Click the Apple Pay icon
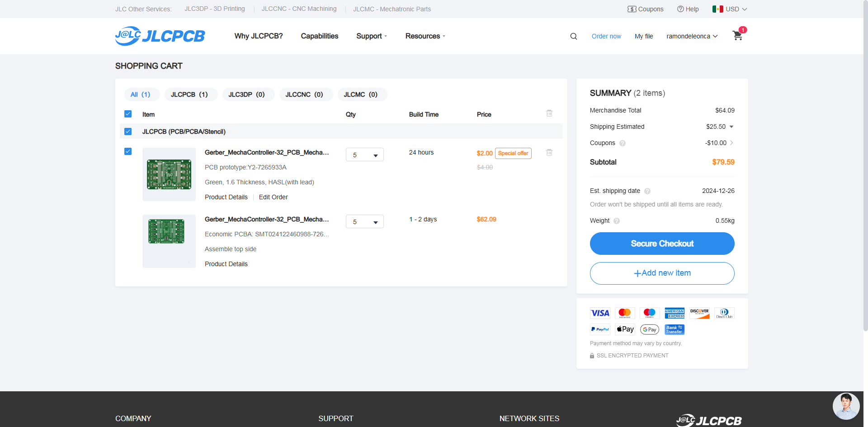Viewport: 868px width, 427px height. pos(625,329)
